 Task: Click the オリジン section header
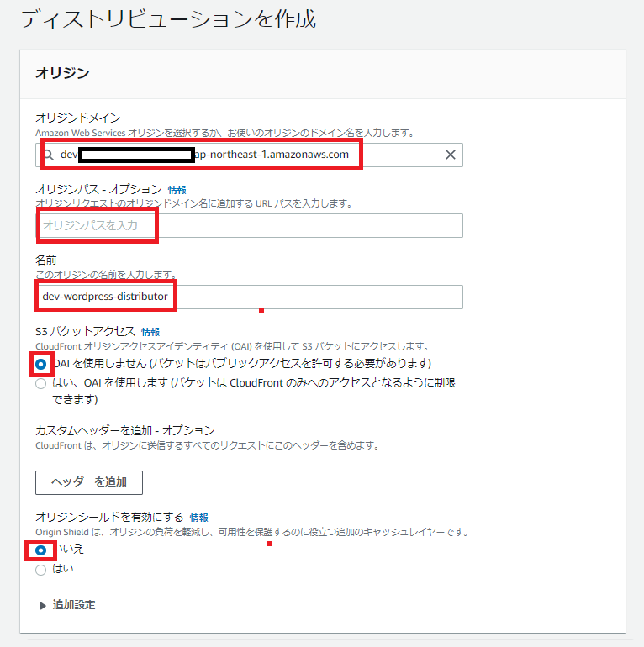coord(62,73)
